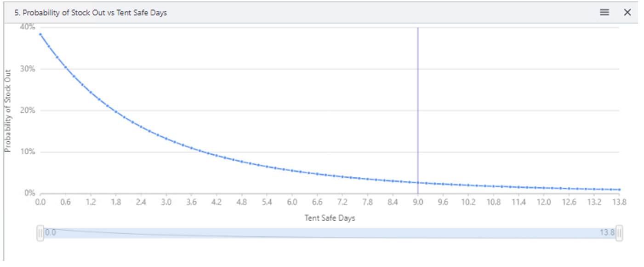Select the data point above 9.0 marker line

click(x=418, y=181)
